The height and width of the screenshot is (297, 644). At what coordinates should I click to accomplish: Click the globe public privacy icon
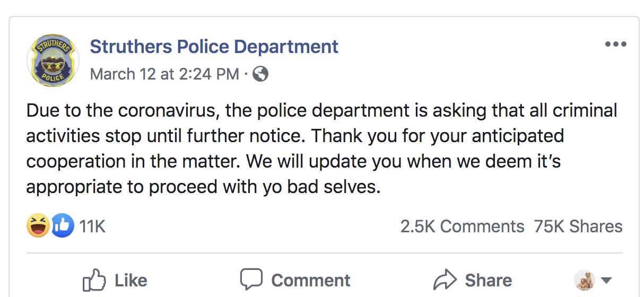(260, 74)
